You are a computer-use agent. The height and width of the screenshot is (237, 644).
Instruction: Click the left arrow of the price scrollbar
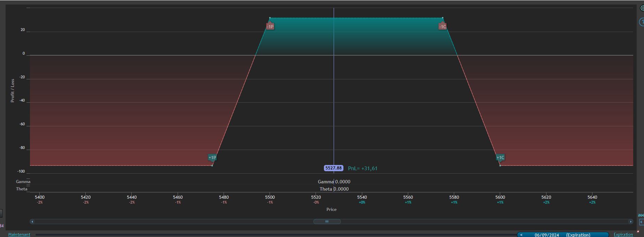click(x=32, y=221)
